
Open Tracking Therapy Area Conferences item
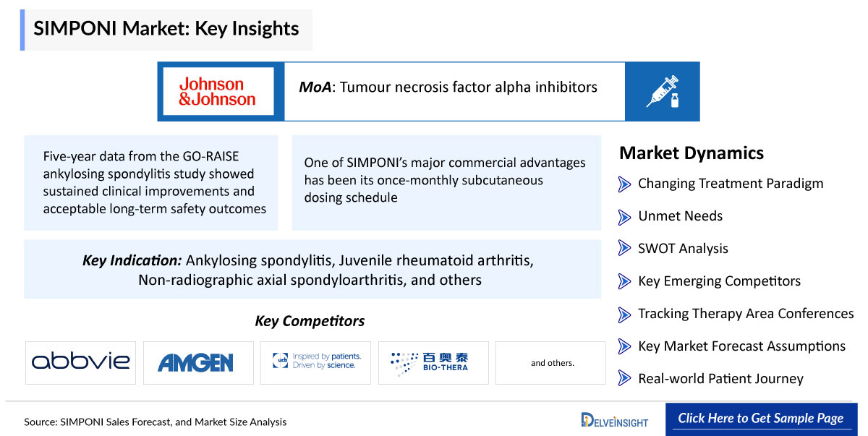746,314
